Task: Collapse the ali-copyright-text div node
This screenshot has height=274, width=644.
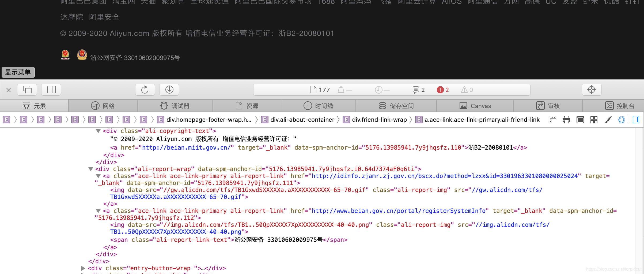Action: [98, 131]
